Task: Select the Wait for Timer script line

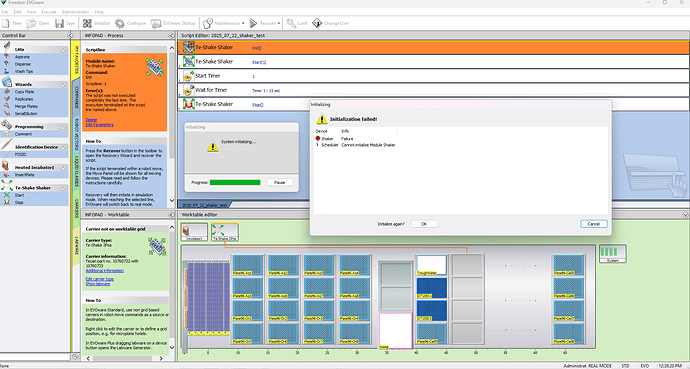Action: coord(433,90)
